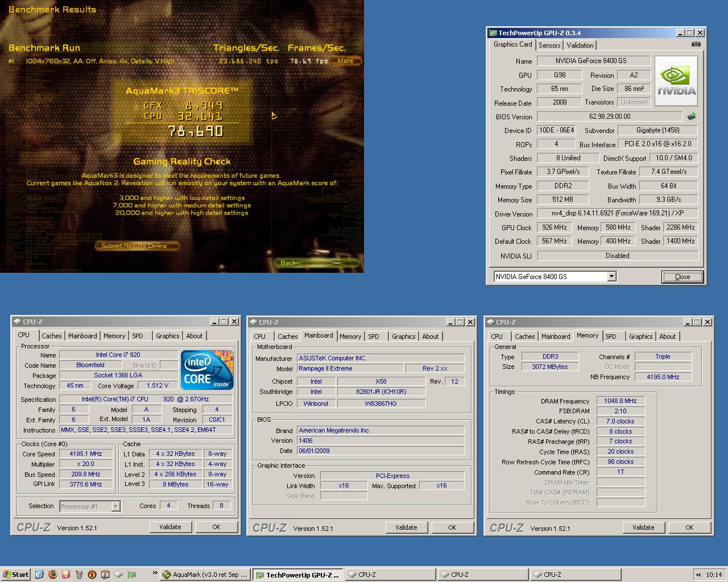
Task: Click the BIOS Version field 62.98.29.00.00
Action: pyautogui.click(x=610, y=117)
